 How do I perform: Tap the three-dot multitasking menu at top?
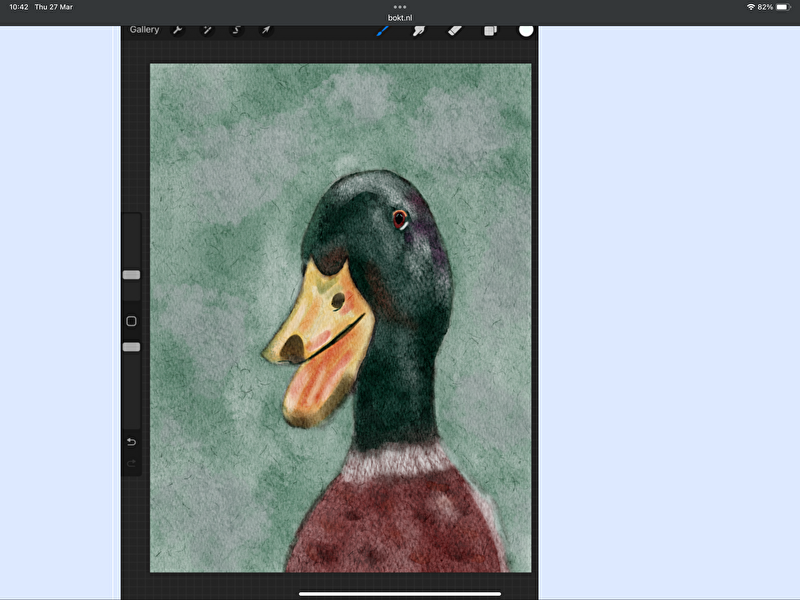click(400, 7)
